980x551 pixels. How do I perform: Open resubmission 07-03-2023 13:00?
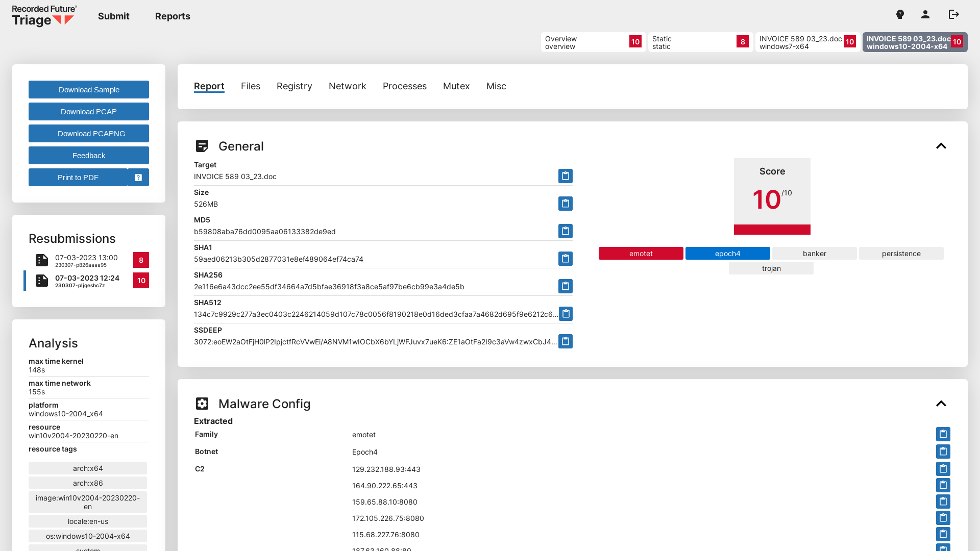click(87, 260)
